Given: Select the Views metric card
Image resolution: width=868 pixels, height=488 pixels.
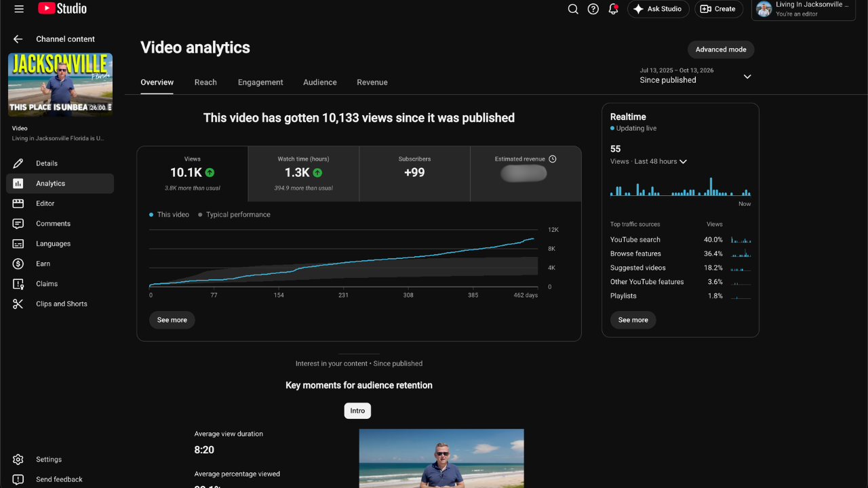Looking at the screenshot, I should point(193,174).
